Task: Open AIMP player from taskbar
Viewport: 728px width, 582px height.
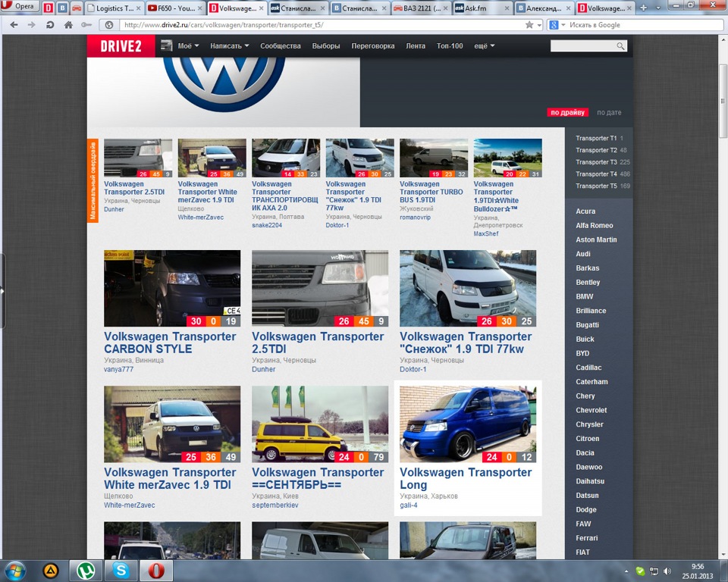Action: pyautogui.click(x=50, y=571)
